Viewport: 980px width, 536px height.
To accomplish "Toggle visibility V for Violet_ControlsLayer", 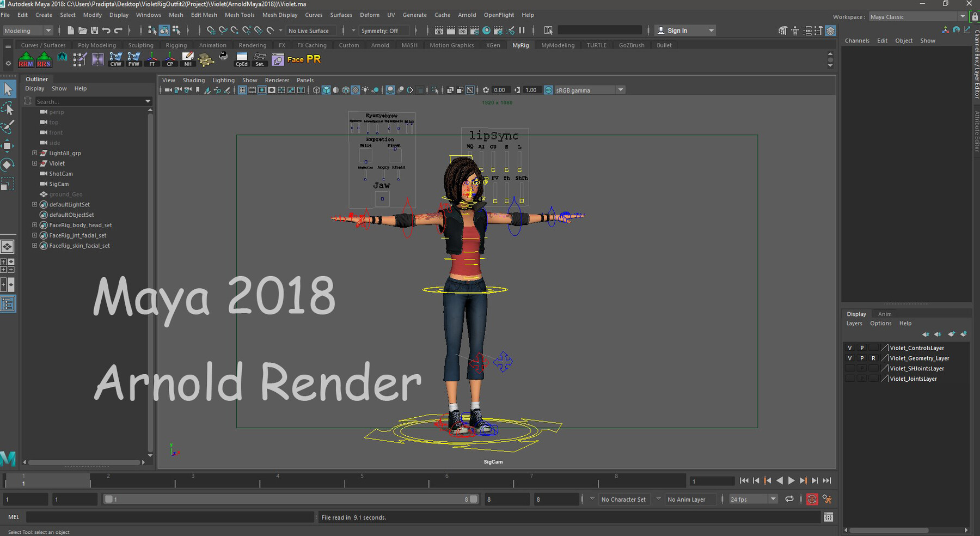I will (849, 348).
